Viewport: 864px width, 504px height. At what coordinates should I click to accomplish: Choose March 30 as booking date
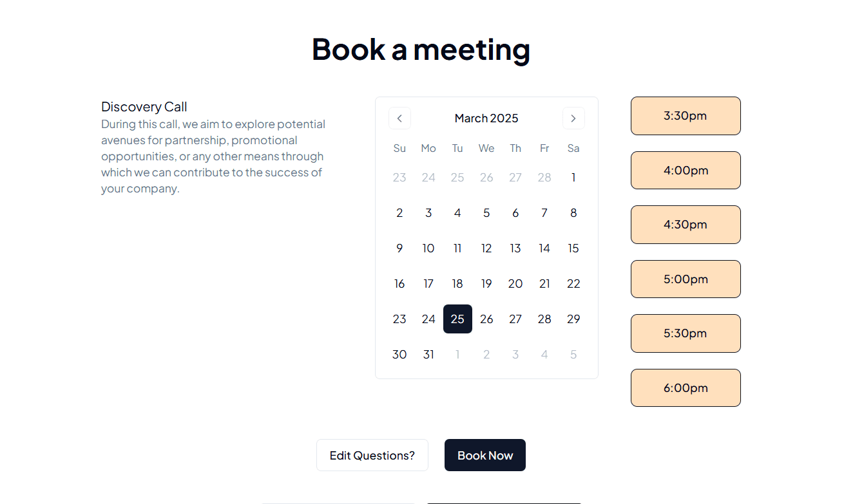click(x=399, y=354)
